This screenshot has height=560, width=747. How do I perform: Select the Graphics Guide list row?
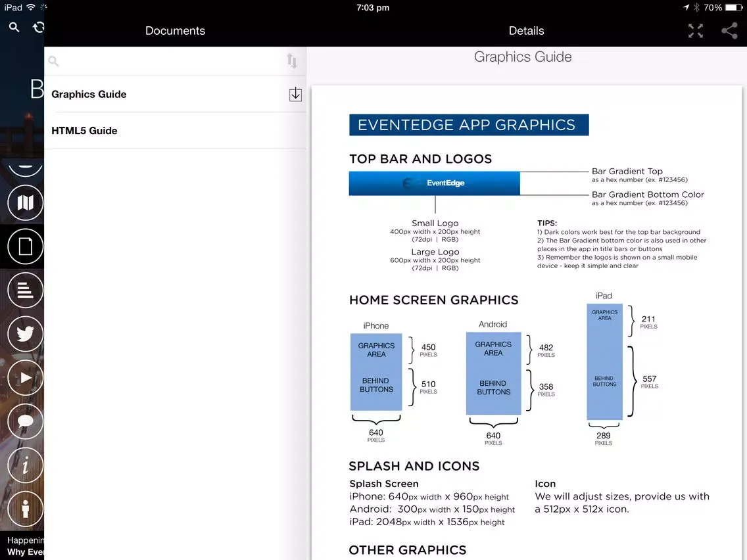pos(176,94)
